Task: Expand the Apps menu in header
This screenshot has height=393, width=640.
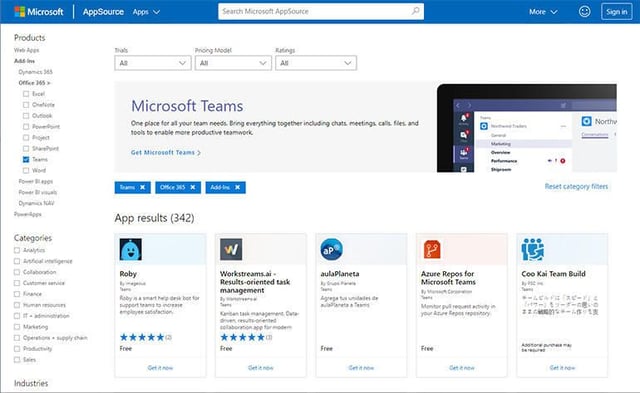Action: (x=146, y=12)
